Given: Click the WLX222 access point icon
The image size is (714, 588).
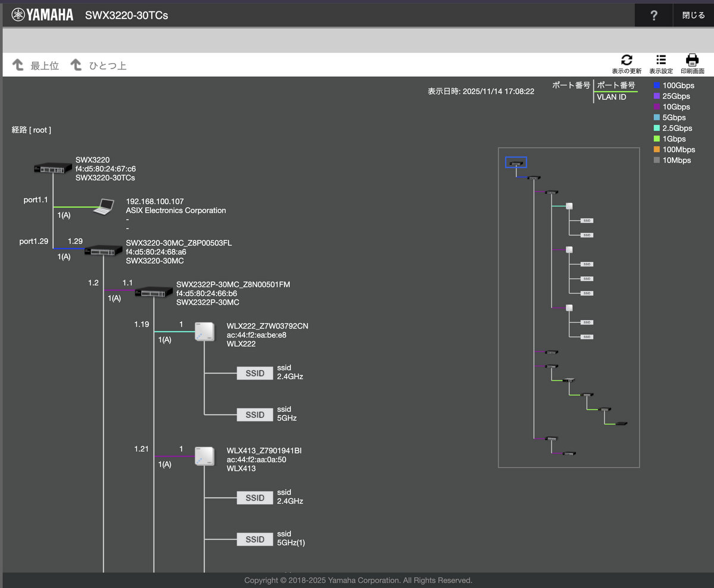Looking at the screenshot, I should click(x=204, y=332).
